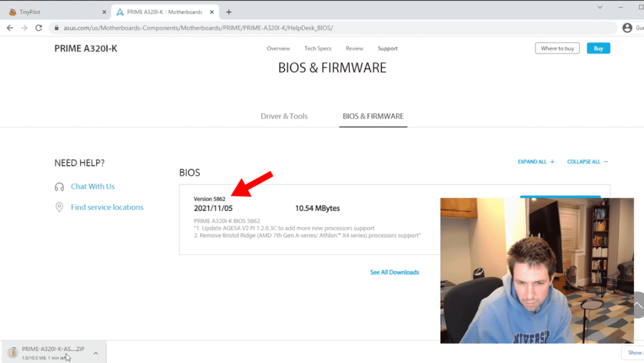Click the Guest profile icon
Image resolution: width=644 pixels, height=363 pixels.
click(627, 28)
